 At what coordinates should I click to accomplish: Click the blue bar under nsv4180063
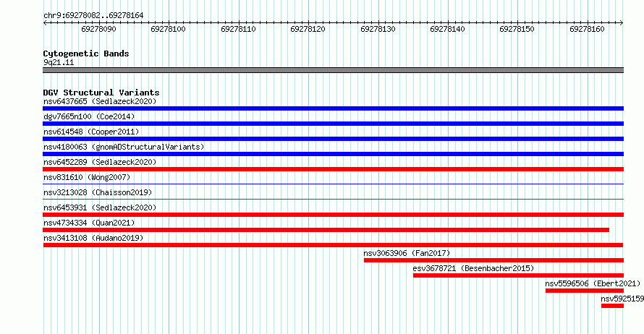point(333,154)
